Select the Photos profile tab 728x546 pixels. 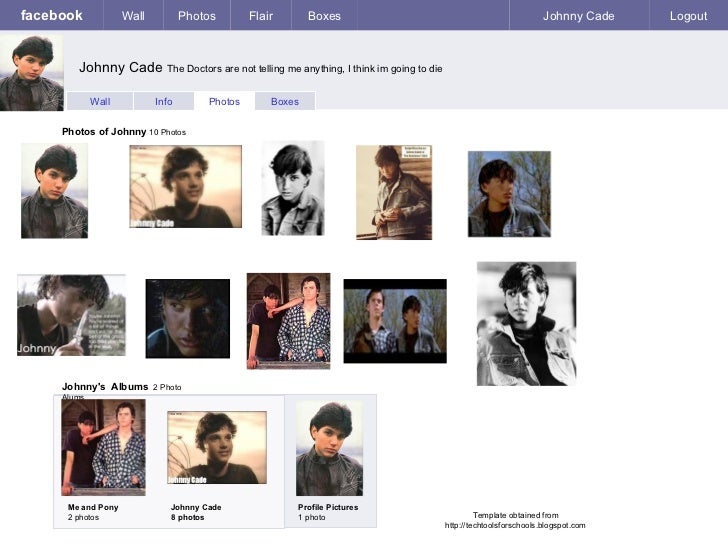(x=224, y=101)
